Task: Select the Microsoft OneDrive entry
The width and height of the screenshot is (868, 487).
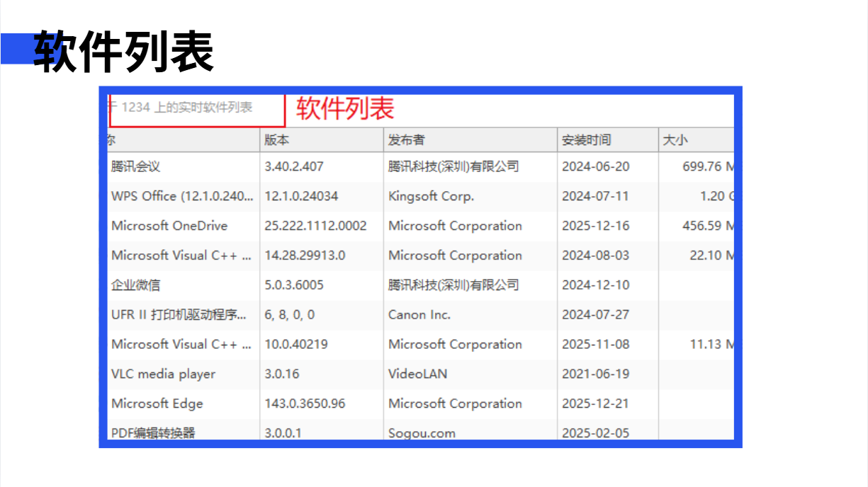Action: pyautogui.click(x=169, y=226)
